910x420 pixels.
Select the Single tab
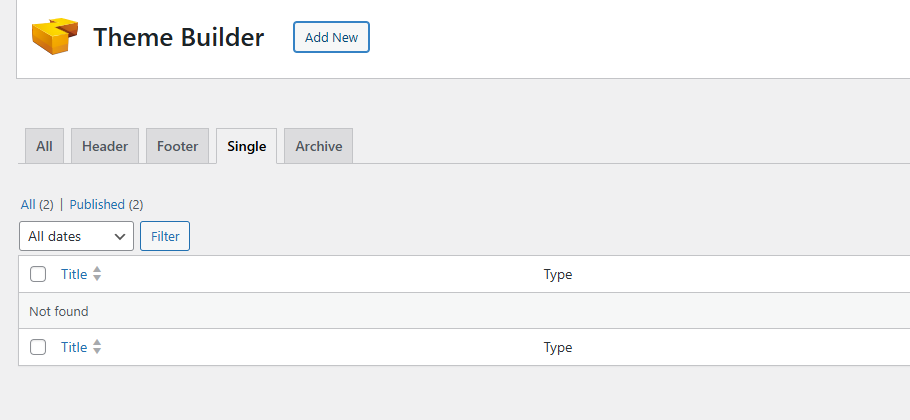[x=246, y=146]
